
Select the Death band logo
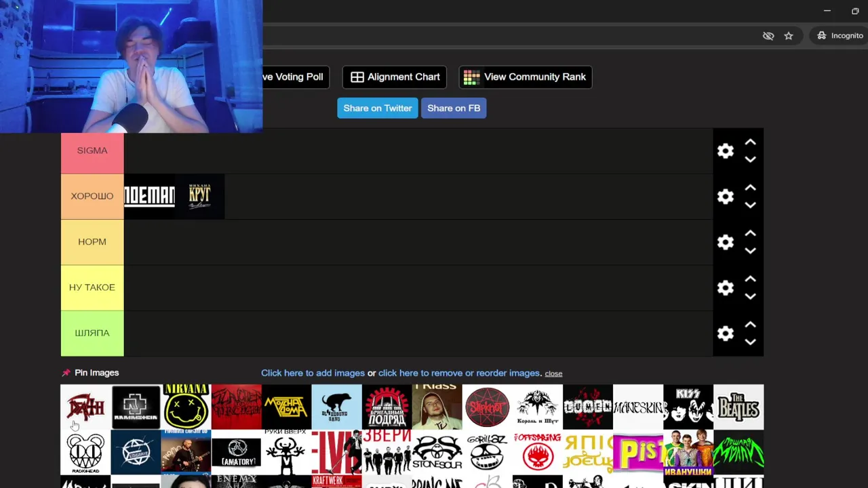pos(85,407)
